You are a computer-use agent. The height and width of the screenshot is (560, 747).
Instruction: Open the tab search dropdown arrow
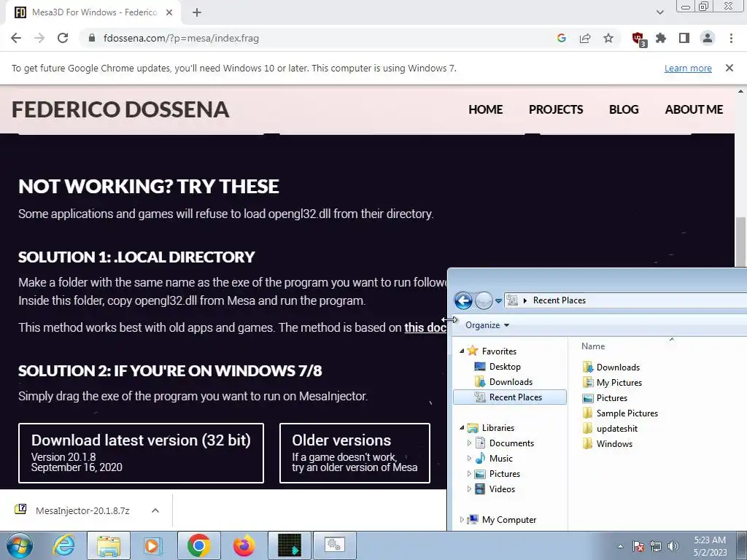click(659, 12)
